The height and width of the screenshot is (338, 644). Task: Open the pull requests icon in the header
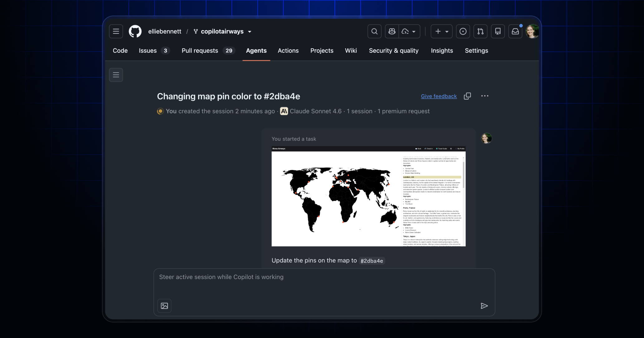click(x=480, y=31)
